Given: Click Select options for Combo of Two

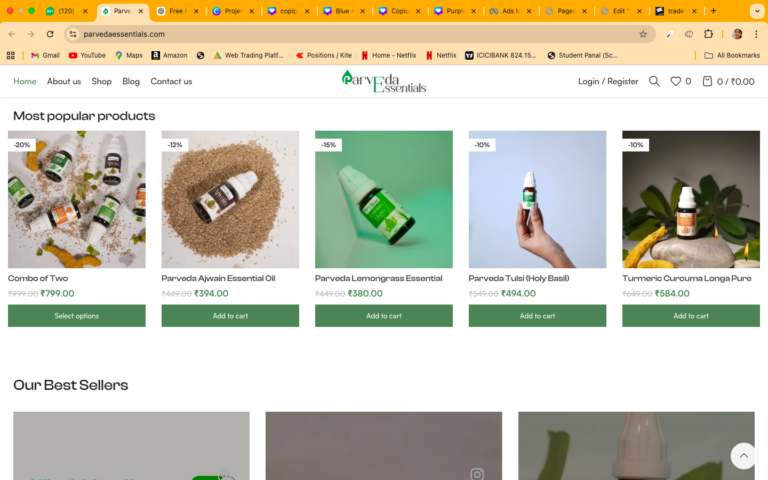Looking at the screenshot, I should click(76, 316).
